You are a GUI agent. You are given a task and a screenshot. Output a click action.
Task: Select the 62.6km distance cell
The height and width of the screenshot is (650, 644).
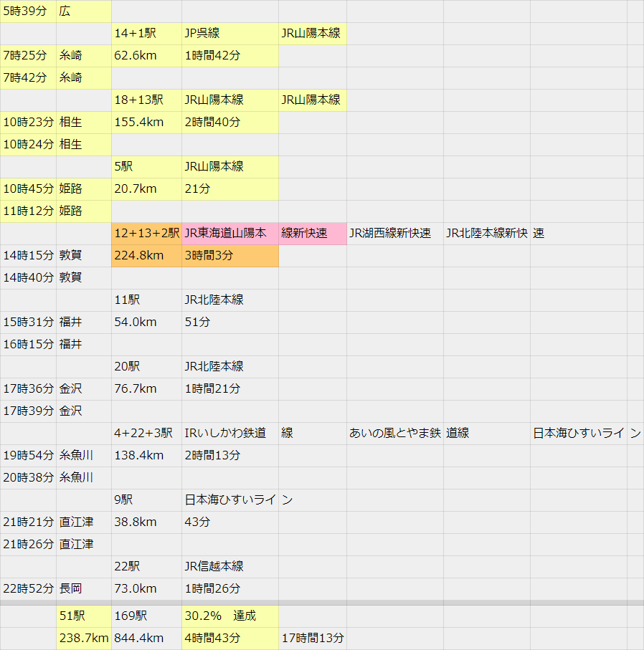coord(146,56)
